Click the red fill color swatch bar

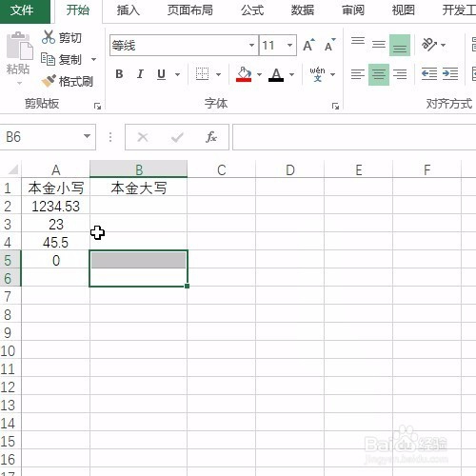tap(244, 80)
